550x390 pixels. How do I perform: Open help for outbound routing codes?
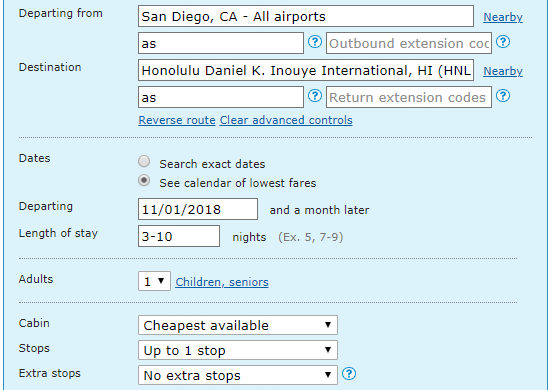point(315,42)
